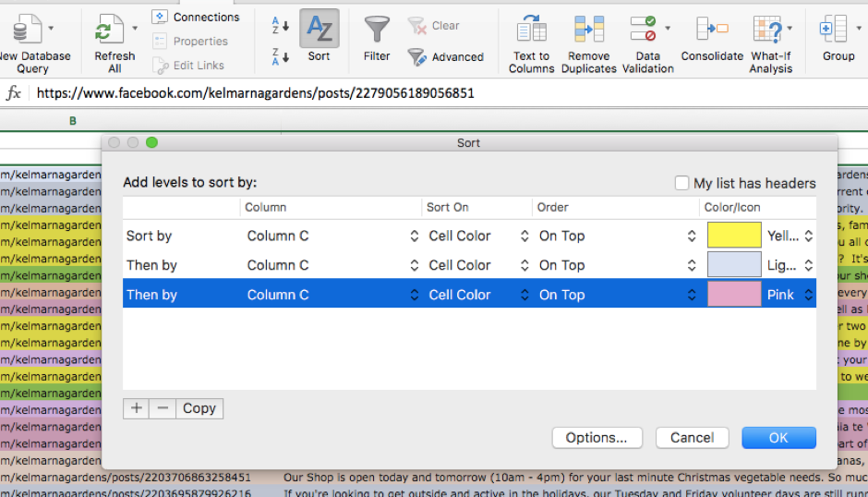Screen dimensions: 868x497
Task: Open sort Options dialog
Action: tap(597, 438)
